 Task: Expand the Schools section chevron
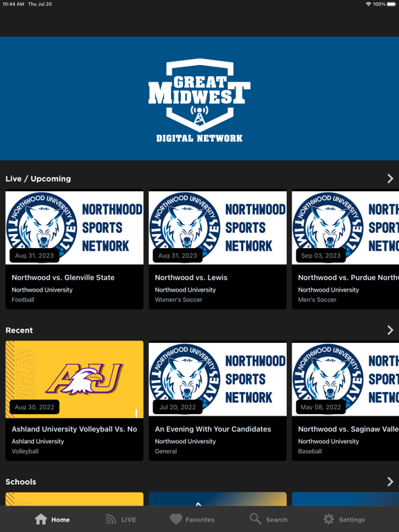pyautogui.click(x=390, y=481)
